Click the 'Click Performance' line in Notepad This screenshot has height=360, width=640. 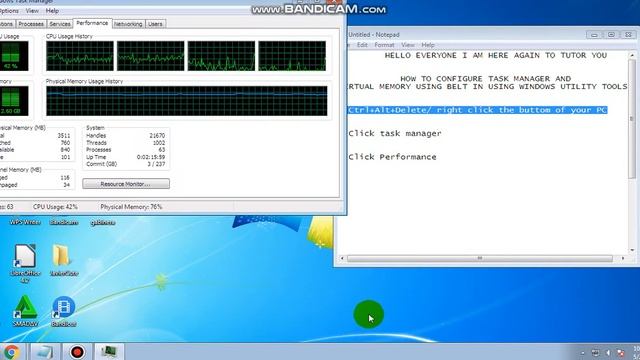(x=392, y=157)
